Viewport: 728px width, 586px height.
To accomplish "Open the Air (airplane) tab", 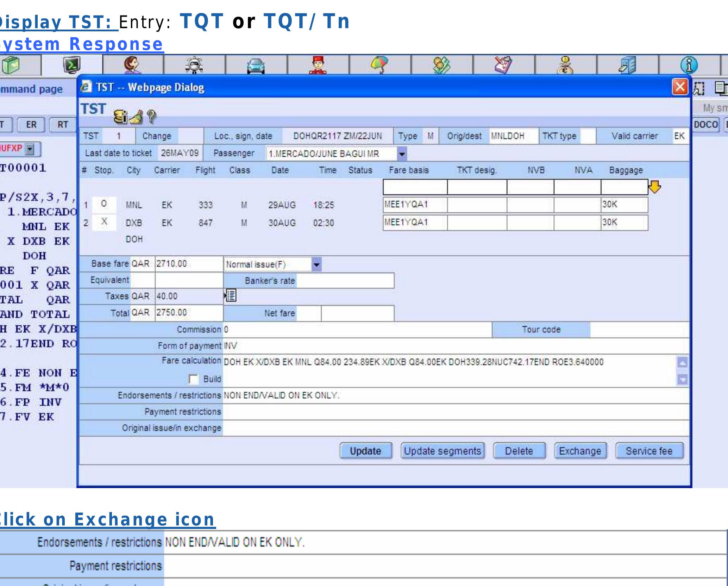I will [194, 66].
